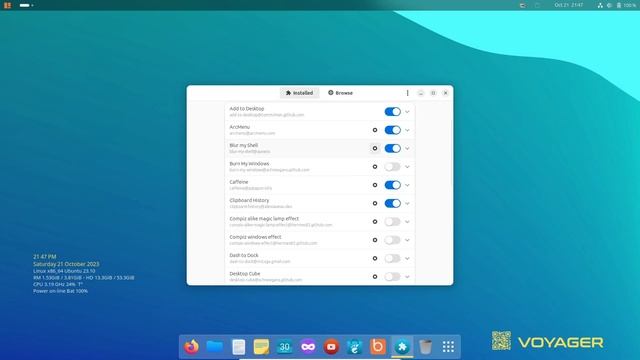
Task: Open the orange 'b' app in dock
Action: tap(378, 347)
